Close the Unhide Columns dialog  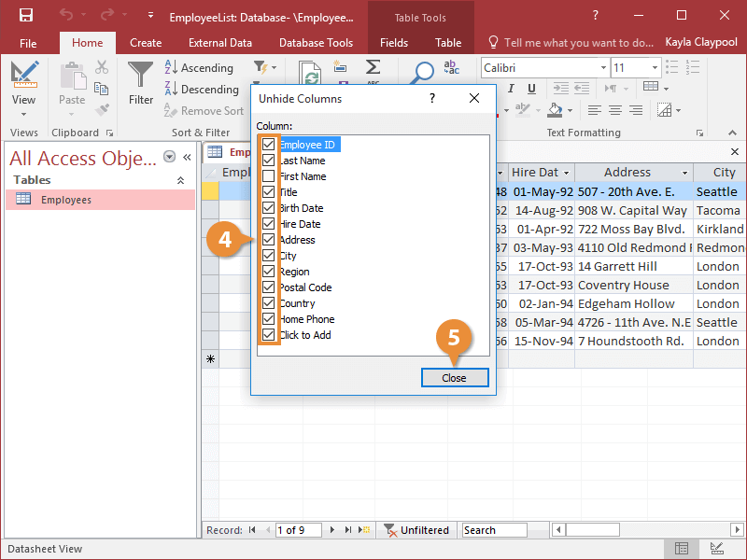455,377
